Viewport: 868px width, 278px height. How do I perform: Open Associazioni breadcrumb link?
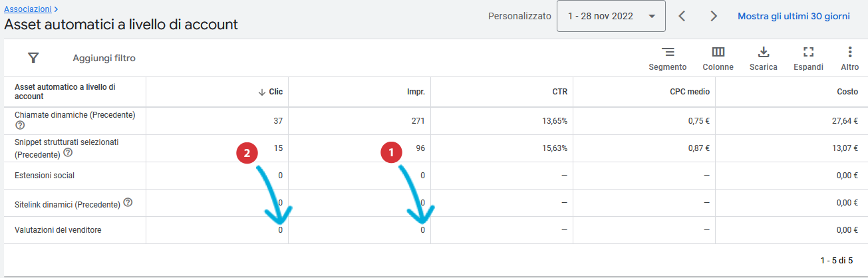28,9
